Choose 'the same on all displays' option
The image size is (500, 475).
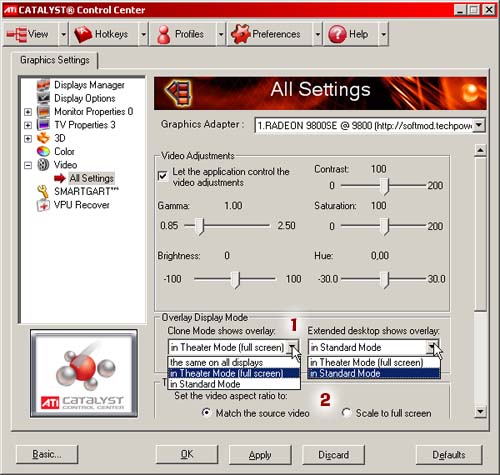click(234, 362)
